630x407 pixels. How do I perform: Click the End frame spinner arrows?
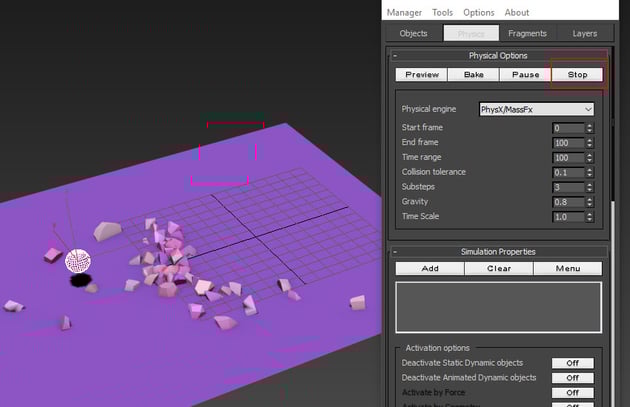click(589, 143)
